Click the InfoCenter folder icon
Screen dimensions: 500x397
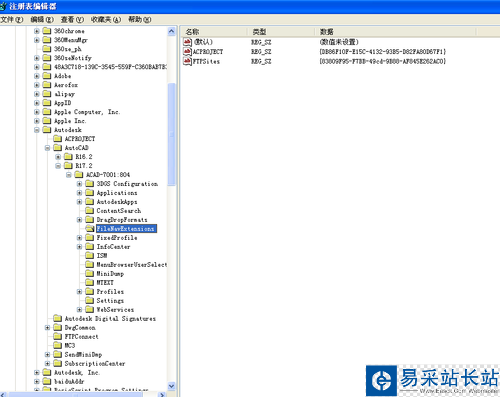(x=89, y=247)
